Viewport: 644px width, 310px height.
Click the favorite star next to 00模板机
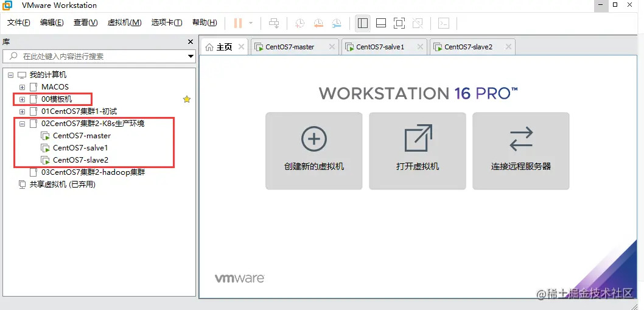pos(187,99)
